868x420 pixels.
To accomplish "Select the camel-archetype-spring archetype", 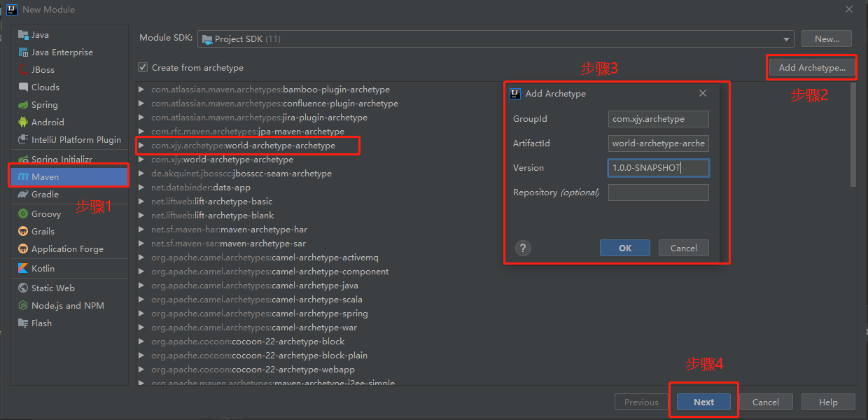I will point(259,314).
